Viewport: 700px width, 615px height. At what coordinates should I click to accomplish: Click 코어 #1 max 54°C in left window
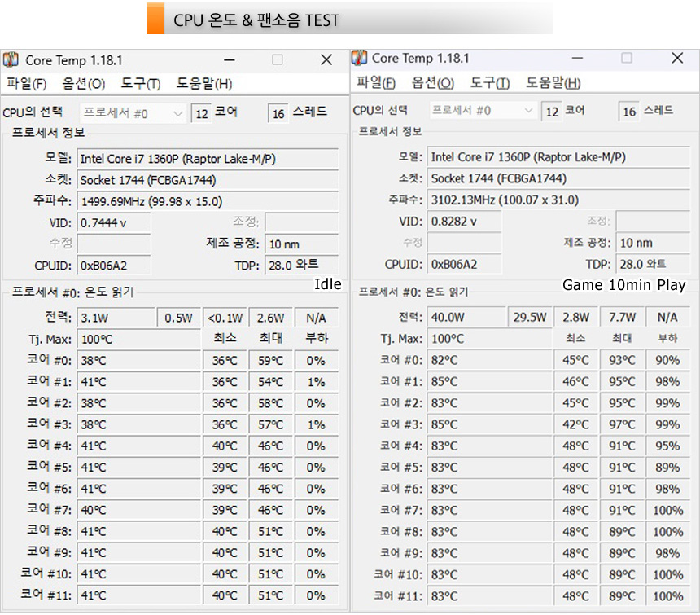click(271, 382)
